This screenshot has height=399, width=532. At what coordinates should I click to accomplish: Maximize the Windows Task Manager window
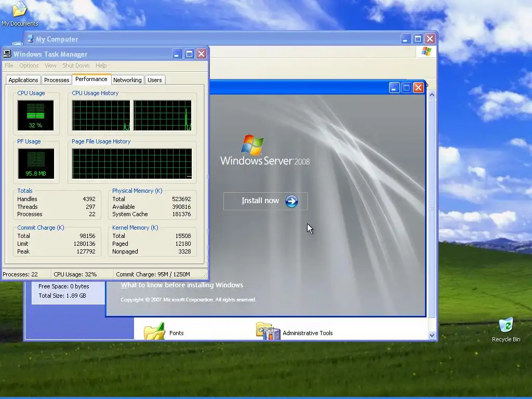(x=189, y=54)
